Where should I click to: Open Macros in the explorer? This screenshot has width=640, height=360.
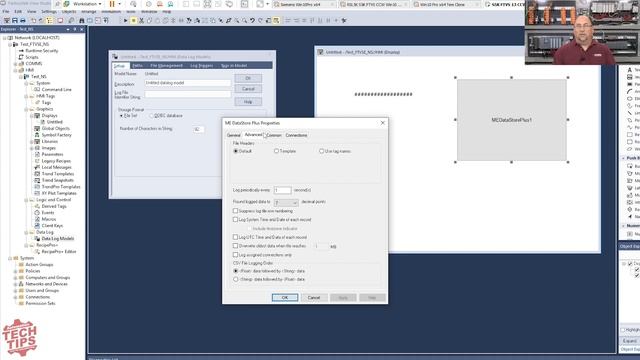[49, 219]
